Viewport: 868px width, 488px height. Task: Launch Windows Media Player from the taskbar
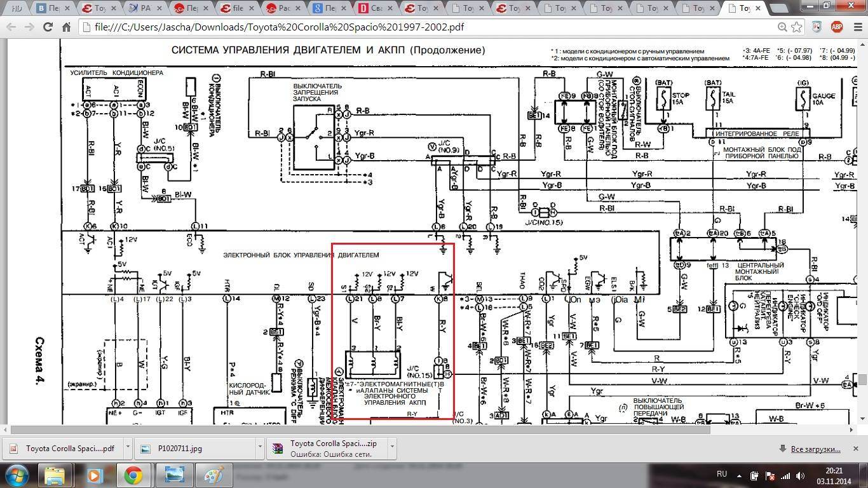(94, 475)
